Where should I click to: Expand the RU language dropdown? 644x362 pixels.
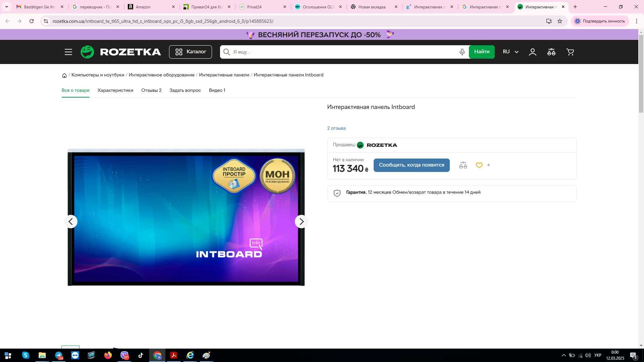[511, 52]
